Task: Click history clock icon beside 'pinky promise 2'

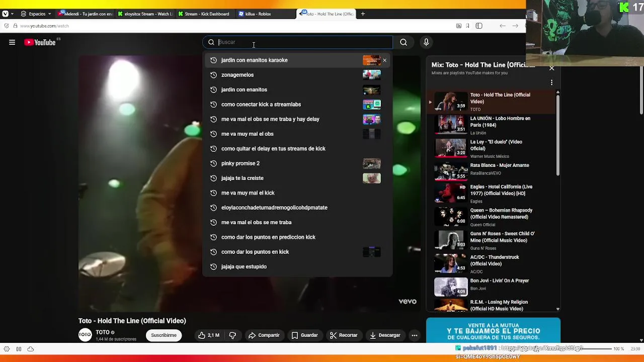Action: coord(213,163)
